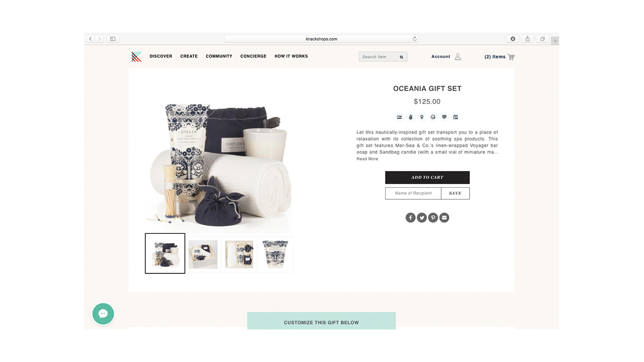This screenshot has width=644, height=362.
Task: Click the Add to Cart button
Action: pos(427,177)
